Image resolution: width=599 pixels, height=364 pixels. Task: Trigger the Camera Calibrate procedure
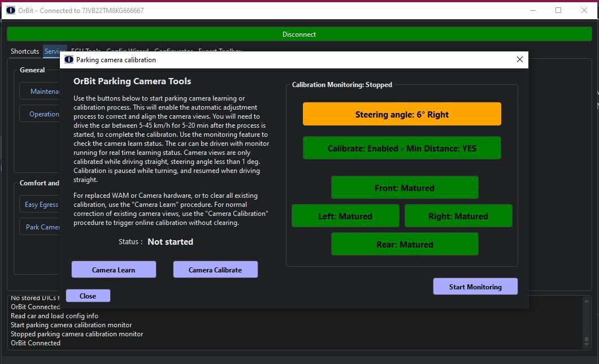click(x=215, y=270)
